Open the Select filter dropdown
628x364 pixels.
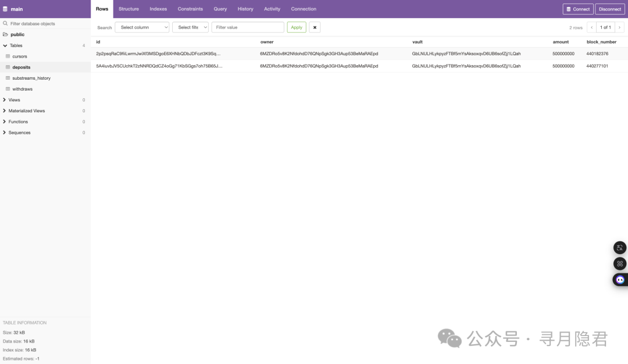click(190, 27)
